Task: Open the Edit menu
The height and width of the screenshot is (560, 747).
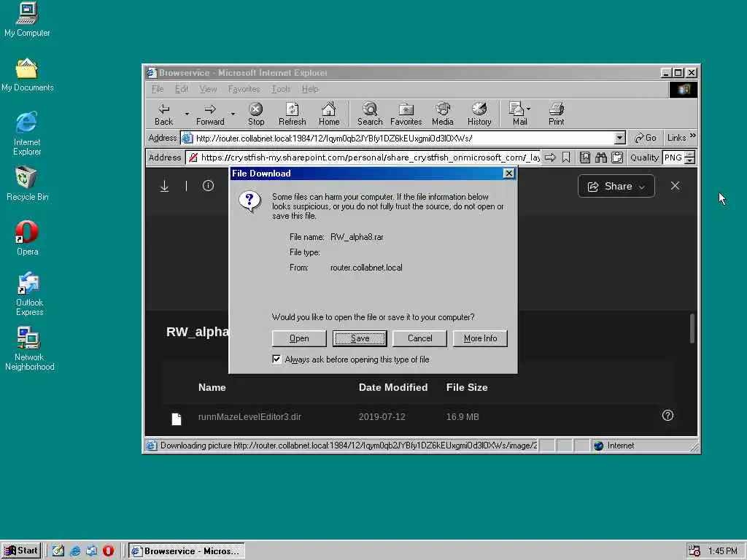Action: (x=181, y=89)
